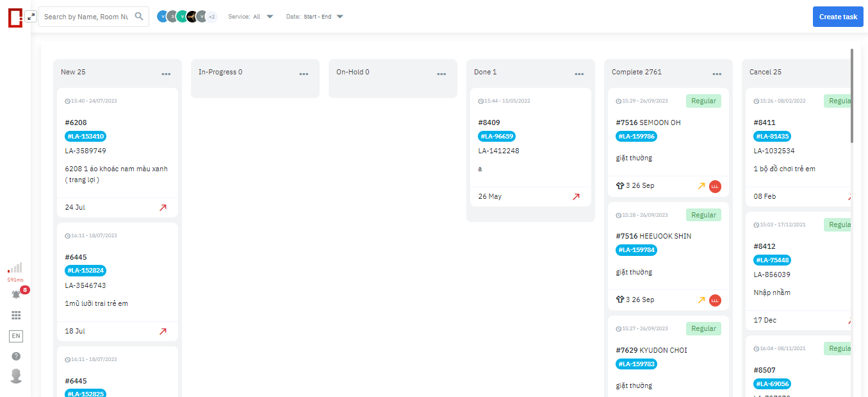Open the notifications bell
Screen dimensions: 868x397
tap(16, 295)
